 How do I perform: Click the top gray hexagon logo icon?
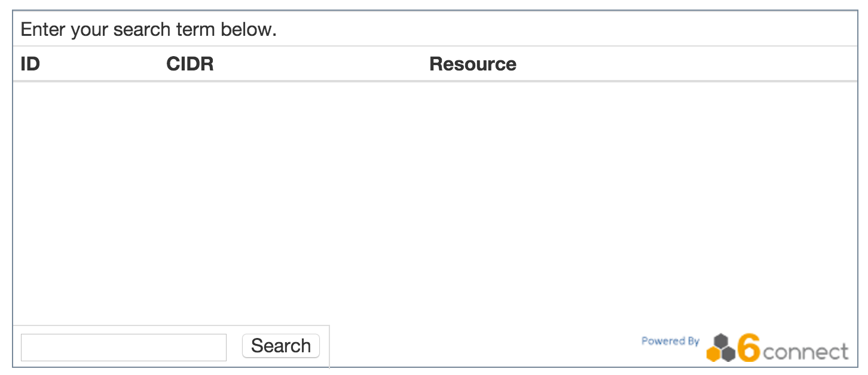[x=721, y=341]
